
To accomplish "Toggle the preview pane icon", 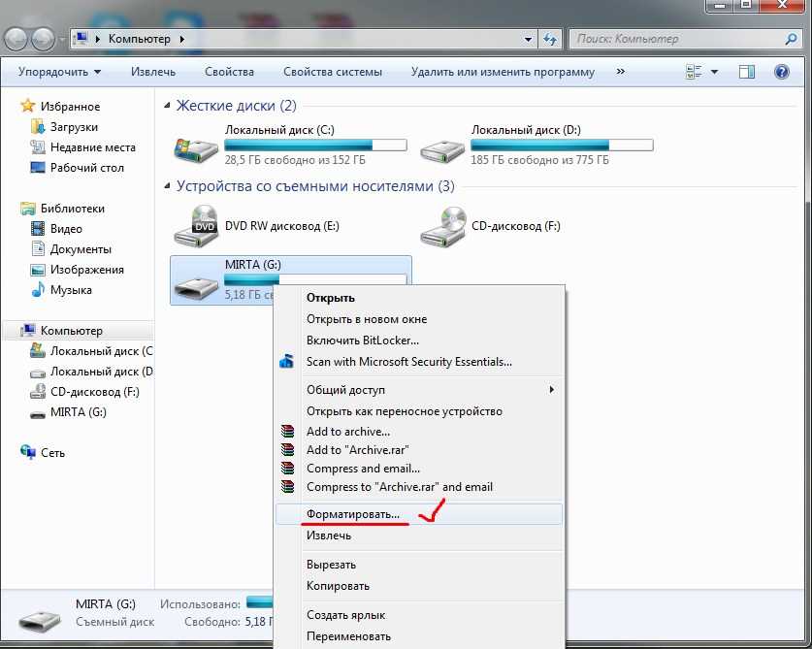I will (x=747, y=72).
